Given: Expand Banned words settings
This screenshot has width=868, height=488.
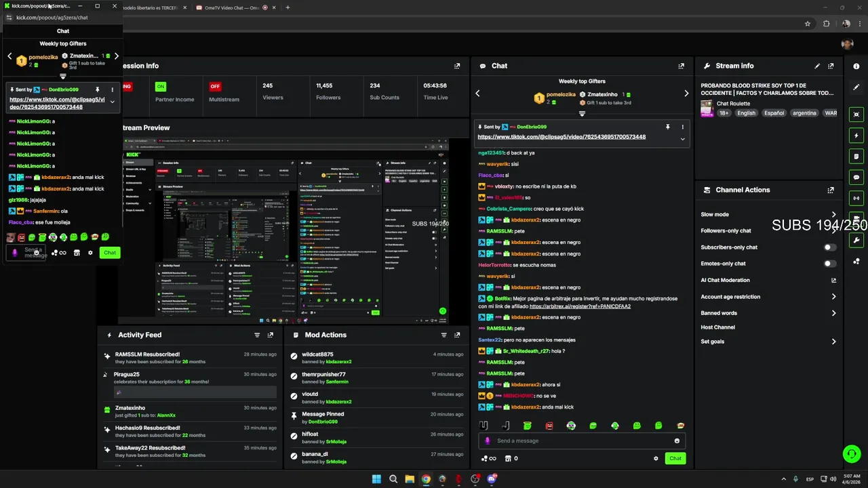Looking at the screenshot, I should 833,313.
